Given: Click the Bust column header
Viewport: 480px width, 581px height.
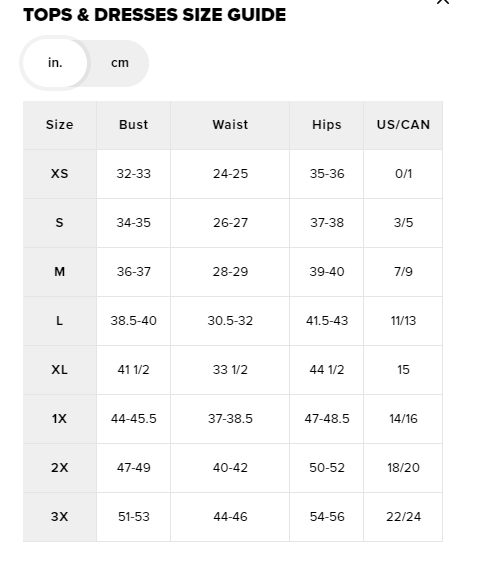Looking at the screenshot, I should [133, 125].
